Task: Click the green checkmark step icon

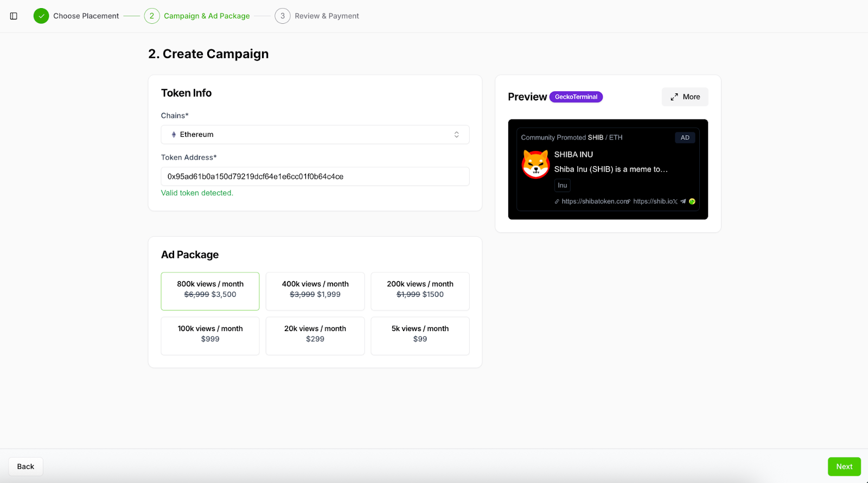Action: [41, 16]
